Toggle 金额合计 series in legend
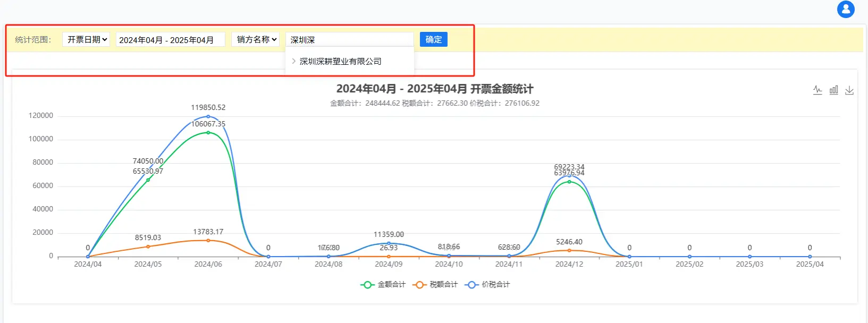 click(x=383, y=285)
